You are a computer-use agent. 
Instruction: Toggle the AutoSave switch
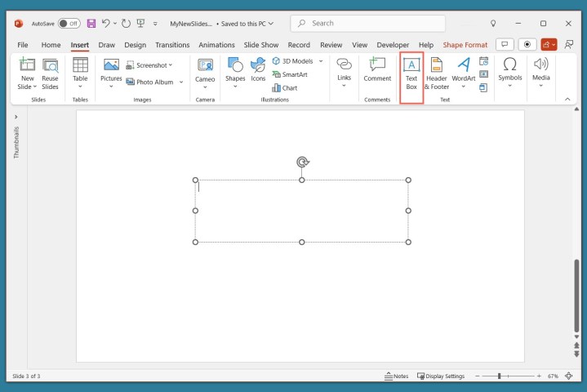pos(69,24)
